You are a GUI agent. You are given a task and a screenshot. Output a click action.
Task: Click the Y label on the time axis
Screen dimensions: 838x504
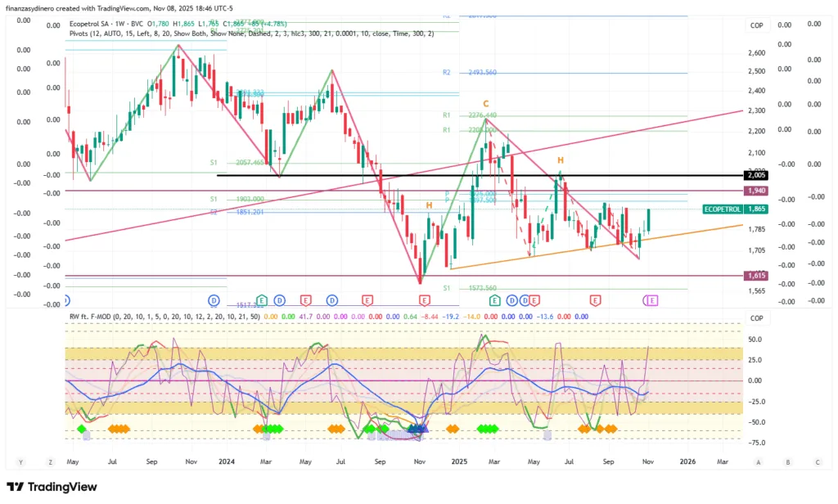pyautogui.click(x=20, y=461)
